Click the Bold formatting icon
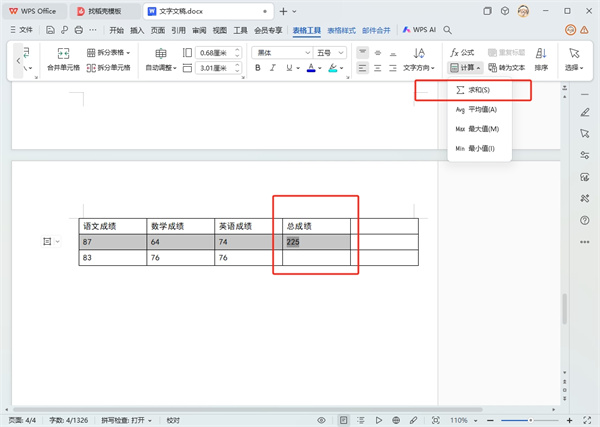 (x=258, y=68)
